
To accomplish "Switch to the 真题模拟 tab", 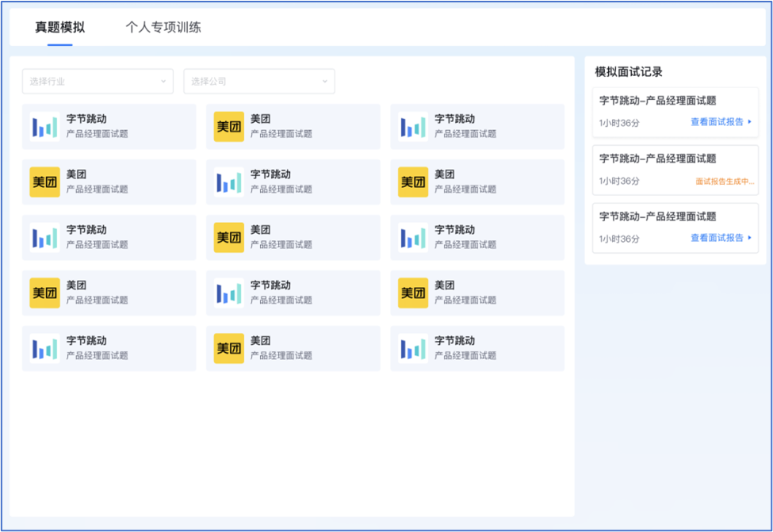I will click(59, 27).
